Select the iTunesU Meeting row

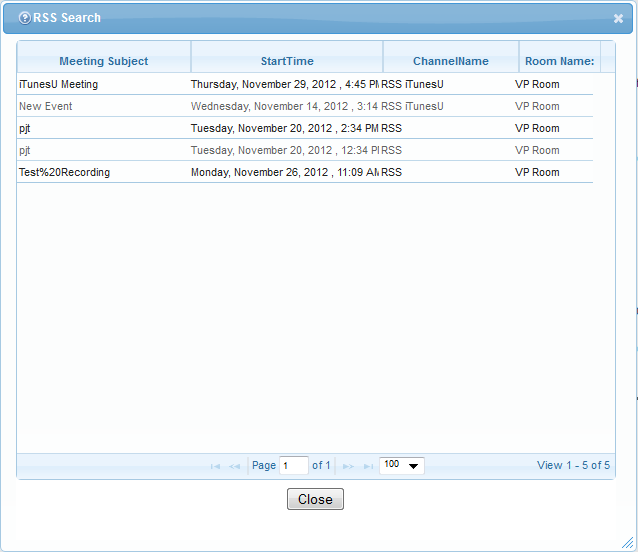coord(305,84)
